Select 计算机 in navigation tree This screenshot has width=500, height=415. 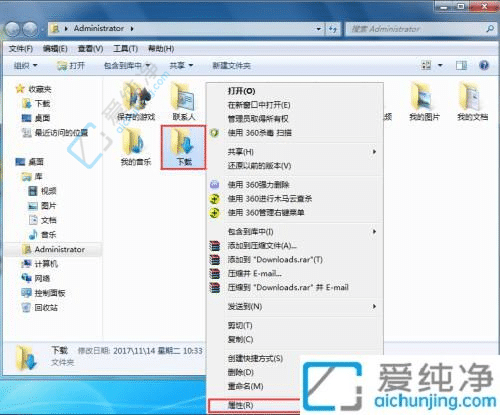(40, 264)
